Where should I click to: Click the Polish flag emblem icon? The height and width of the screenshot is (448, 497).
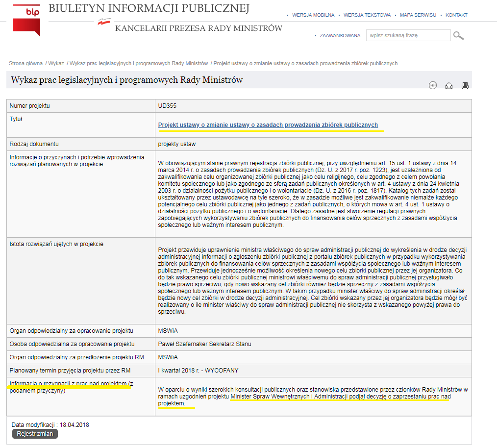pos(104,22)
